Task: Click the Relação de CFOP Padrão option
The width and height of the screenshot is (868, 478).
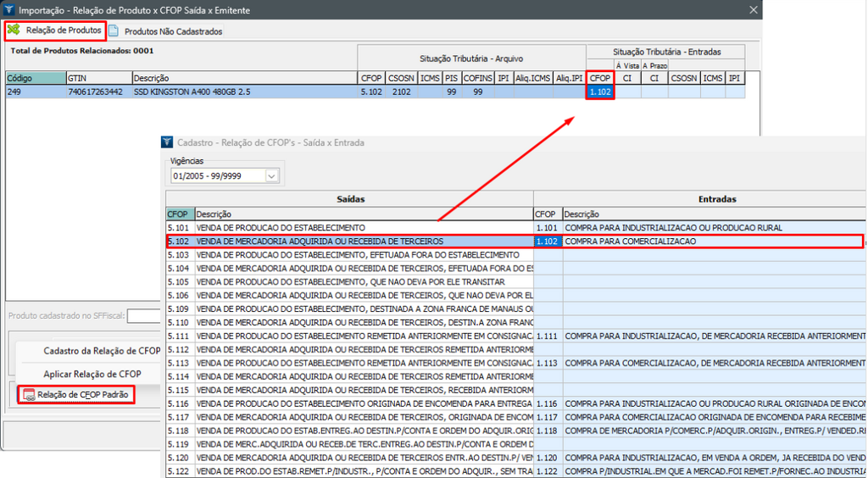Action: (x=82, y=395)
